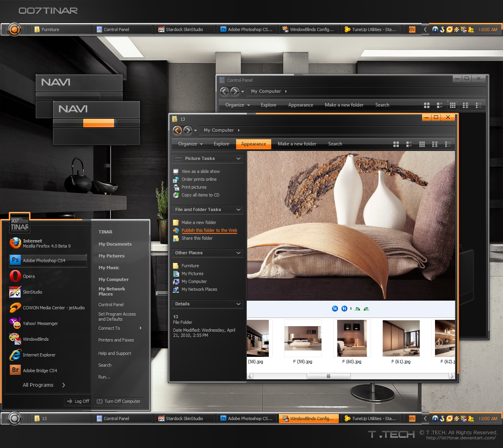The image size is (503, 448).
Task: Open My Network Places under Other Places
Action: 199,289
